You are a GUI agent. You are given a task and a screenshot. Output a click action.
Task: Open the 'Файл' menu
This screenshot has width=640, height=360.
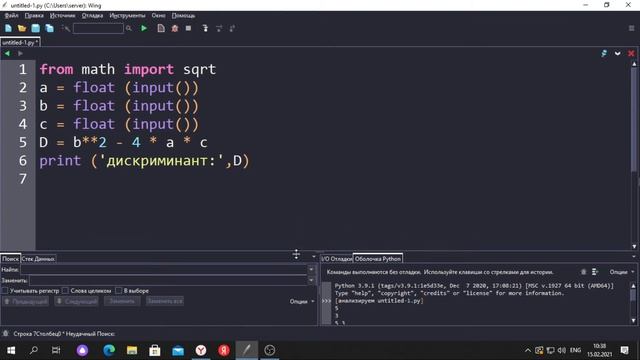[x=11, y=16]
